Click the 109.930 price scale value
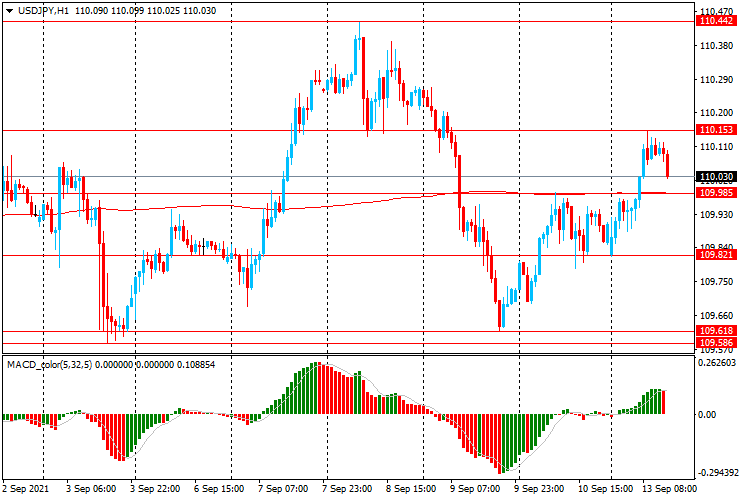This screenshot has width=740, height=500. pos(716,215)
